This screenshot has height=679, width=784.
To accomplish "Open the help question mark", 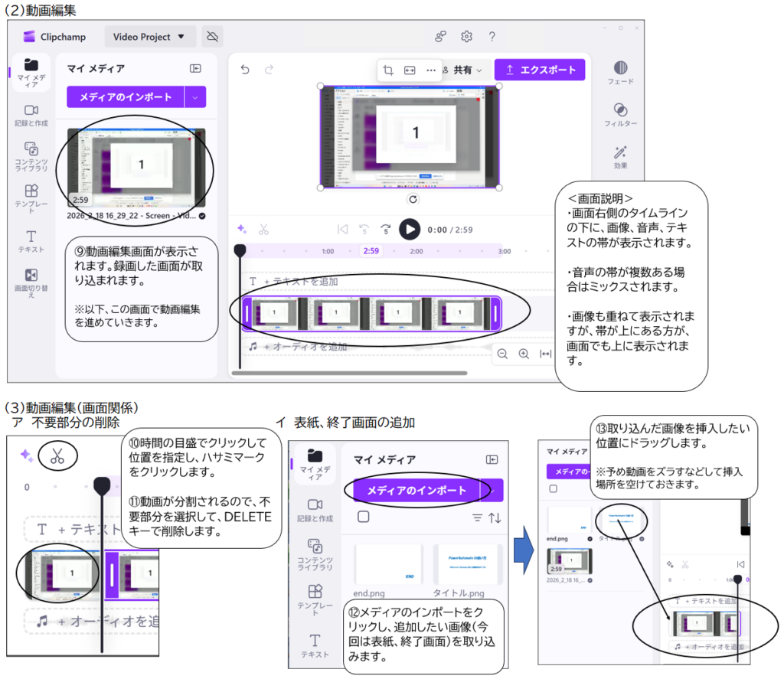I will coord(492,37).
